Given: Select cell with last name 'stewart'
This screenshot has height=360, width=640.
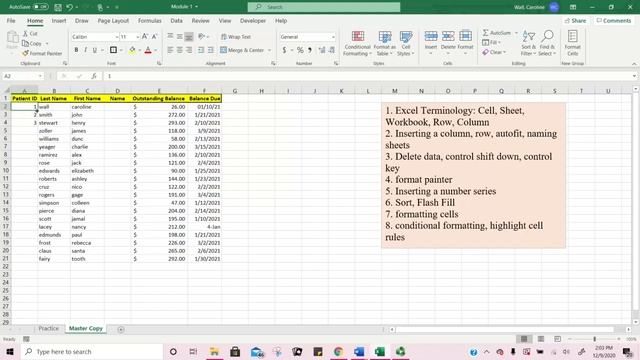Looking at the screenshot, I should (54, 122).
